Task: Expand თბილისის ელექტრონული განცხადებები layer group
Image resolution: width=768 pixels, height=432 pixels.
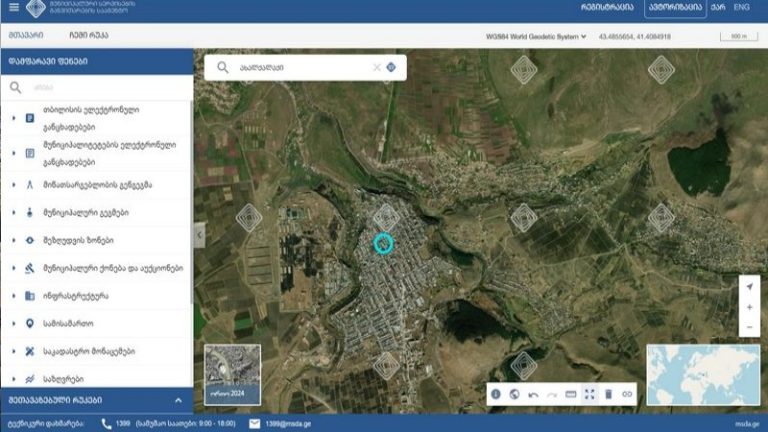Action: 14,118
